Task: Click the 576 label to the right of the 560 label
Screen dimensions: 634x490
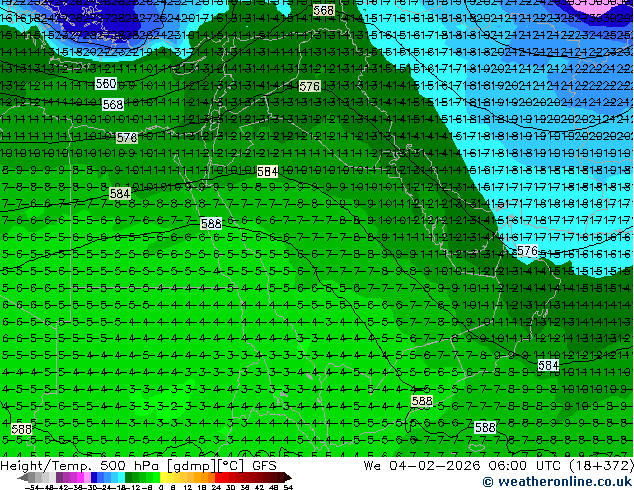Action: (x=309, y=86)
